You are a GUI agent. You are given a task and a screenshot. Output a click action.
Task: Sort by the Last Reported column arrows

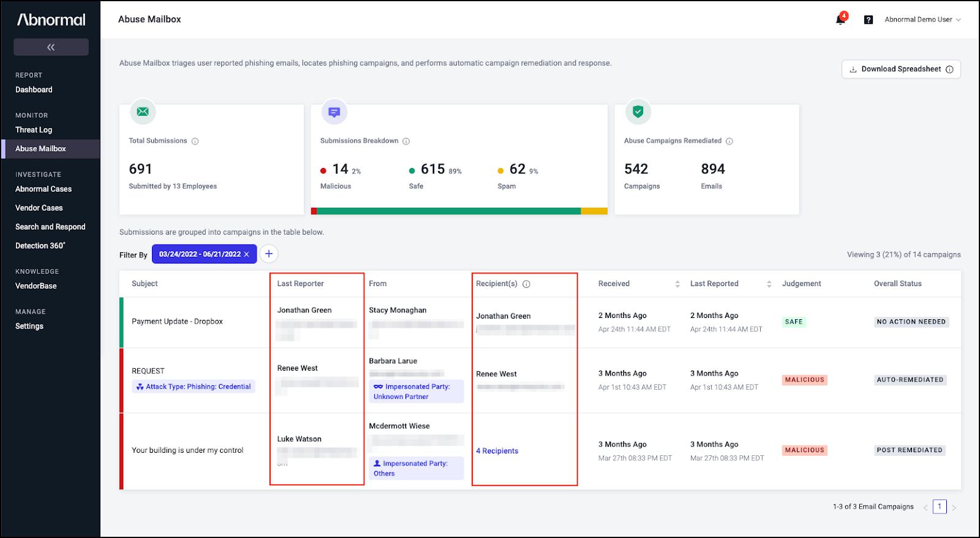click(x=769, y=284)
